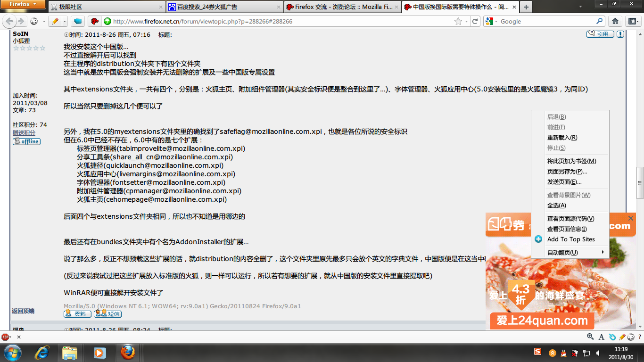Click the 资料 profile button

pyautogui.click(x=78, y=313)
